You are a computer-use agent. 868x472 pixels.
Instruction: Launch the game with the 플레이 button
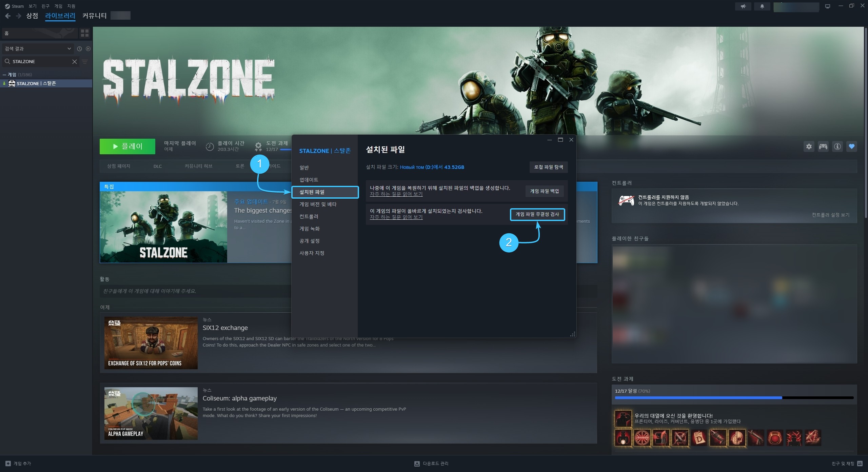click(127, 146)
